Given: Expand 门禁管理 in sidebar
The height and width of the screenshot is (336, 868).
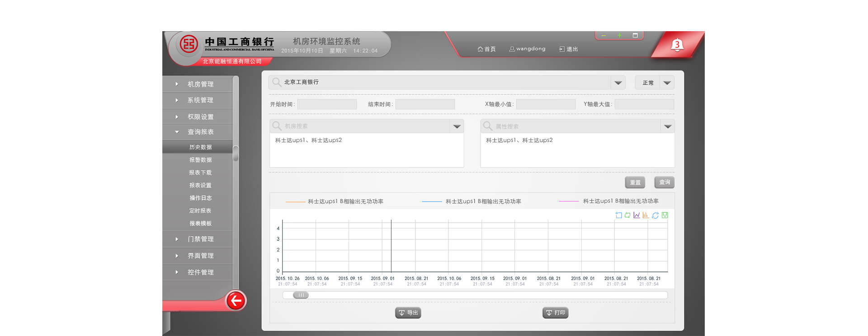Looking at the screenshot, I should 198,239.
